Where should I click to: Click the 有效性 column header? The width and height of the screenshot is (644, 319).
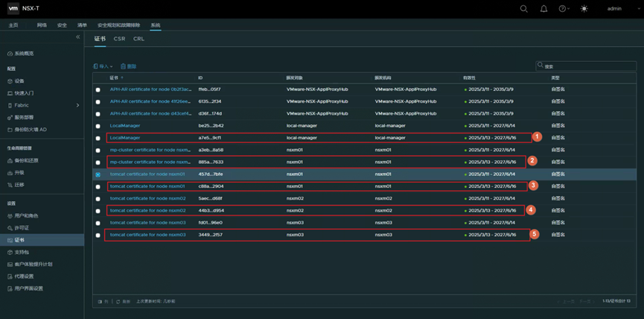tap(468, 78)
